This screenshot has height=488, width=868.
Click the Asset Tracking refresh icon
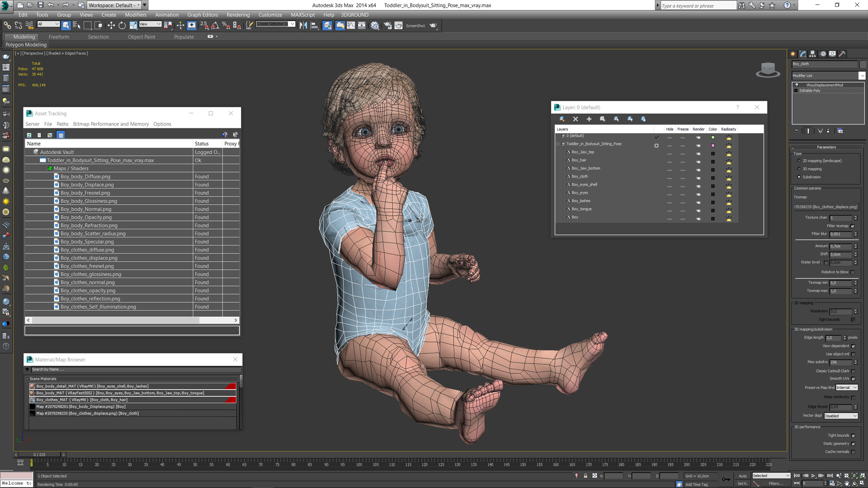pyautogui.click(x=30, y=135)
